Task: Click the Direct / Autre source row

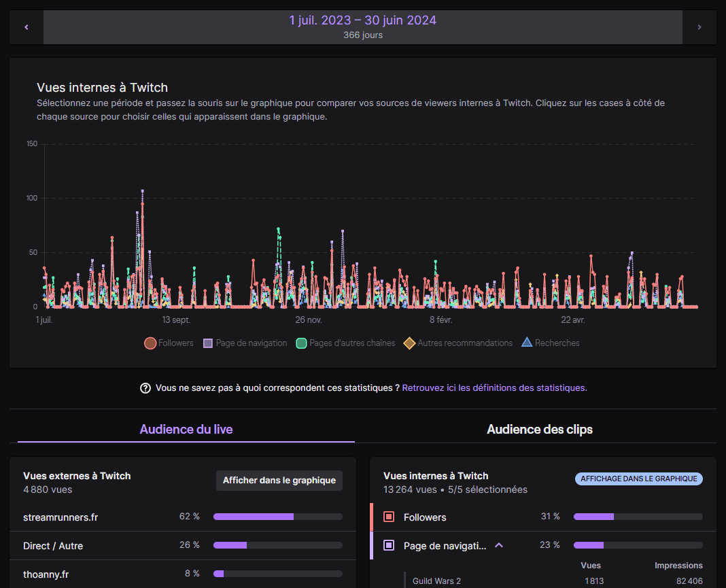Action: coord(53,546)
